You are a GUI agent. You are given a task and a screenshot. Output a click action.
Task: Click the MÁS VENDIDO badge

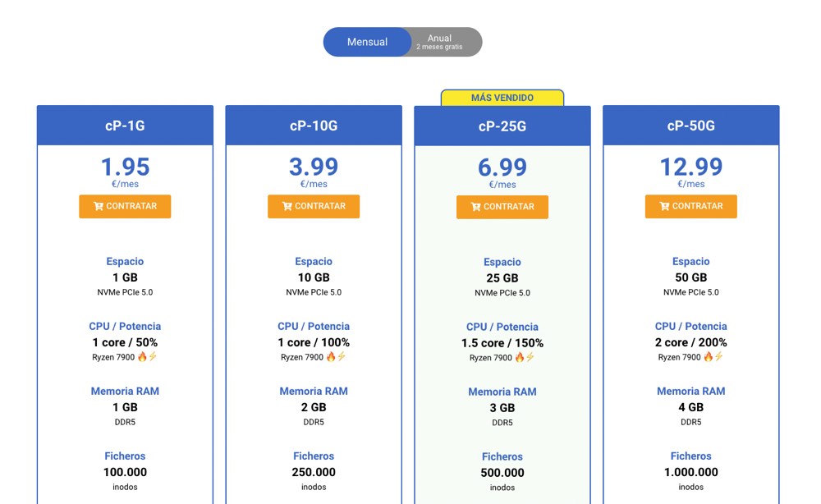[502, 97]
